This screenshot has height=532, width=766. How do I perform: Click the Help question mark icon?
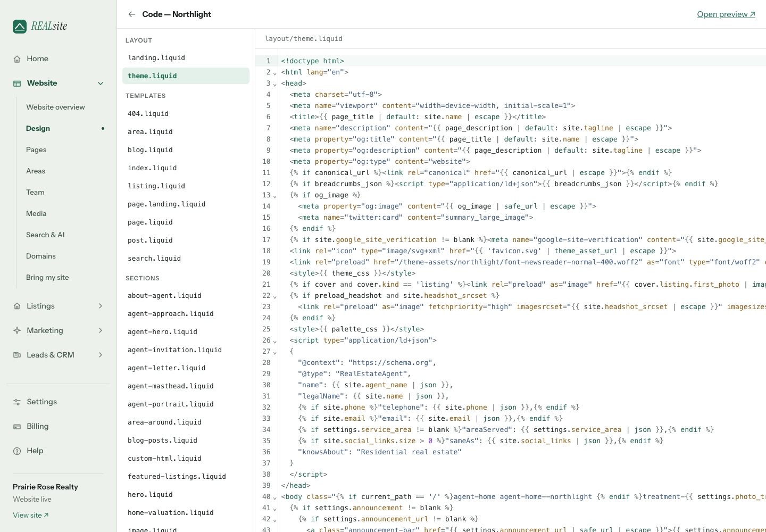click(17, 451)
